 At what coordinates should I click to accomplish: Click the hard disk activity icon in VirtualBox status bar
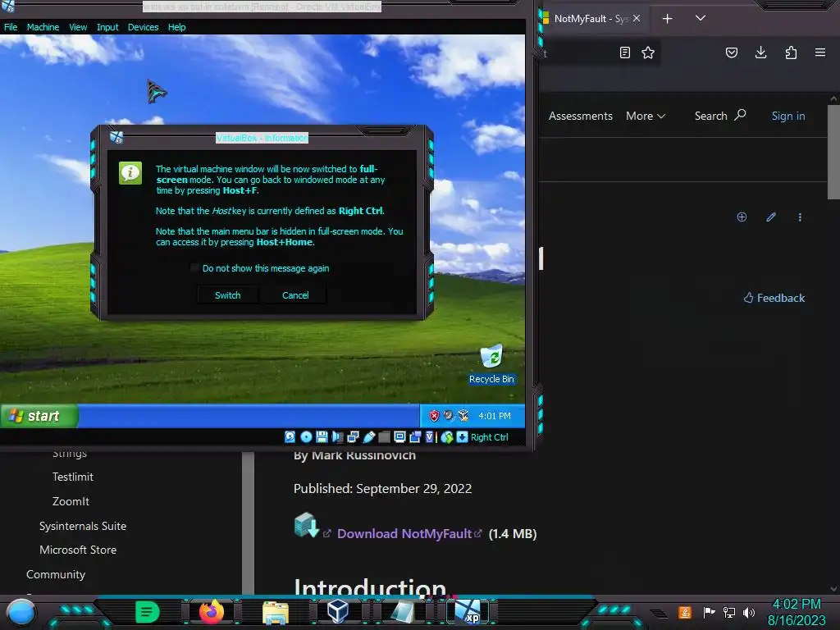tap(290, 437)
